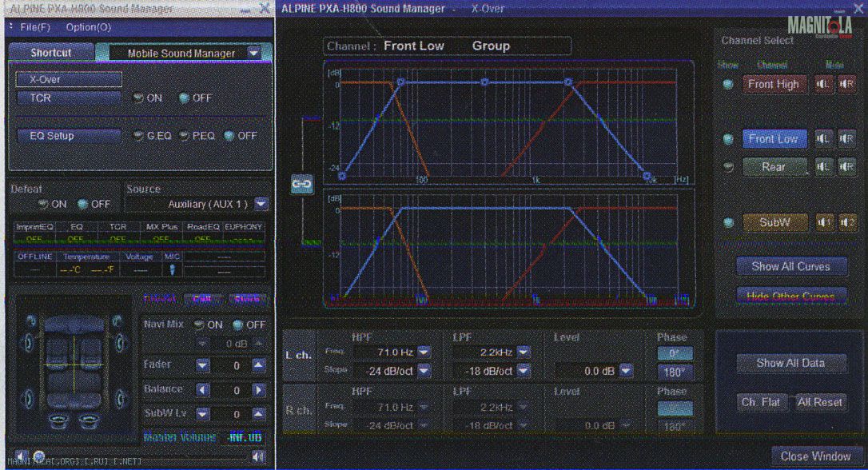Viewport: 868px width, 470px height.
Task: Mute the Rear right channel
Action: click(x=847, y=166)
